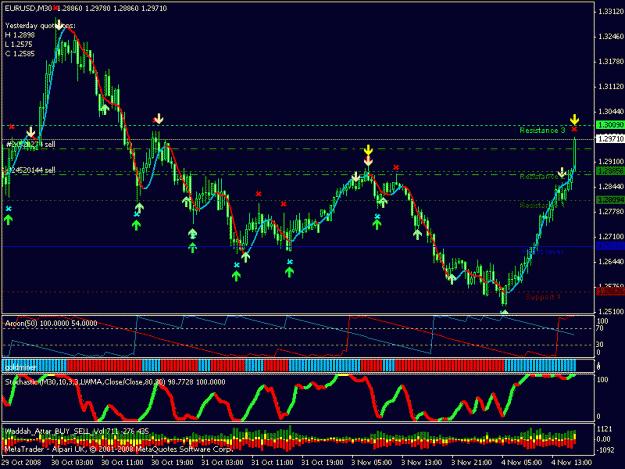Click the Resistance 3 label

pyautogui.click(x=542, y=130)
